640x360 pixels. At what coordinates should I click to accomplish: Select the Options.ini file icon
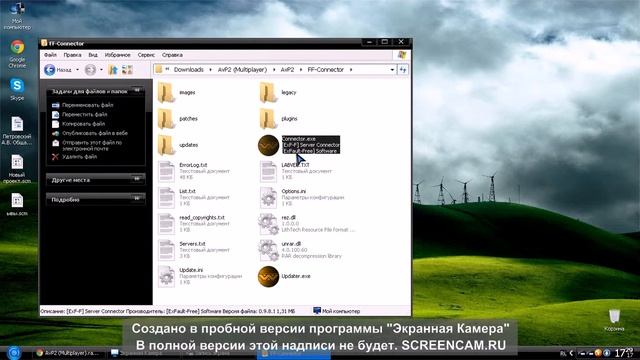268,198
